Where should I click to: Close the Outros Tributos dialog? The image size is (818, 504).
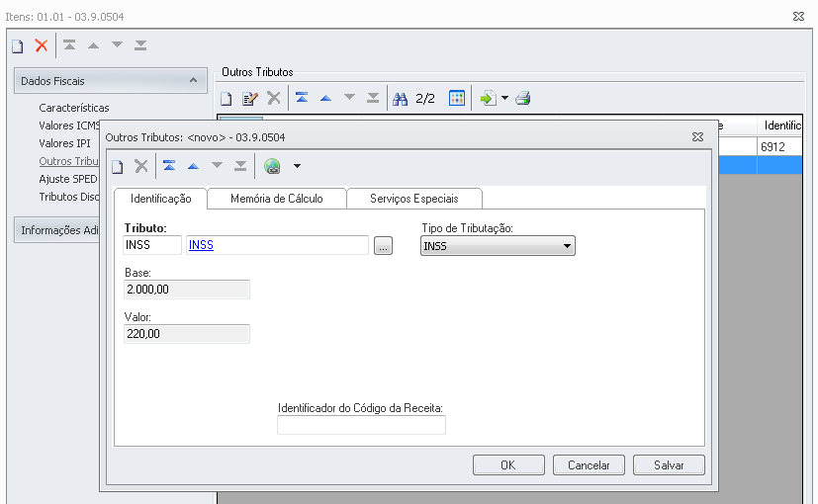697,137
